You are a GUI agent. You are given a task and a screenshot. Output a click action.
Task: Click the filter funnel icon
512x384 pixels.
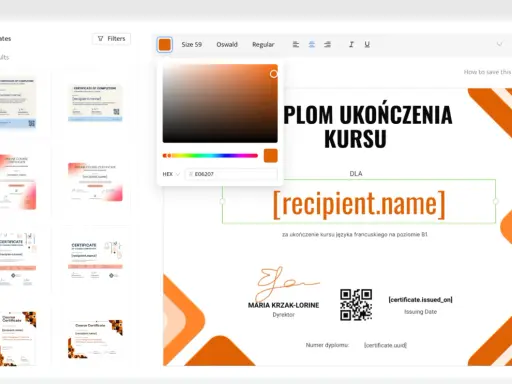tap(100, 39)
